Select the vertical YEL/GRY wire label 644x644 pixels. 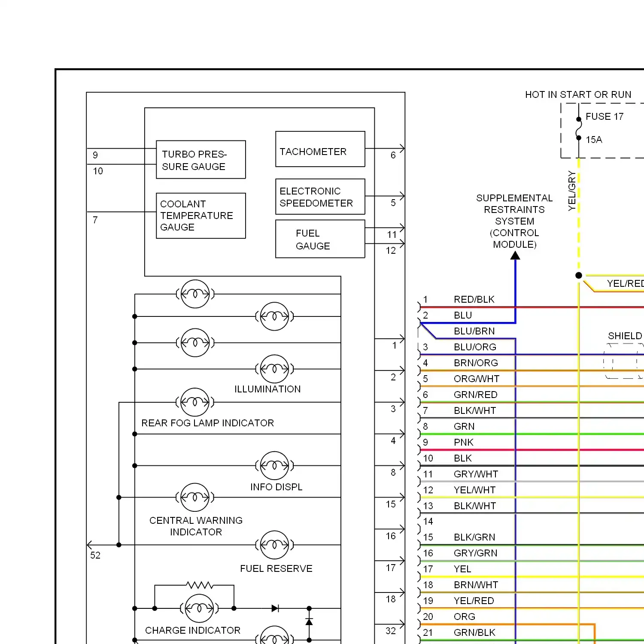click(x=571, y=191)
